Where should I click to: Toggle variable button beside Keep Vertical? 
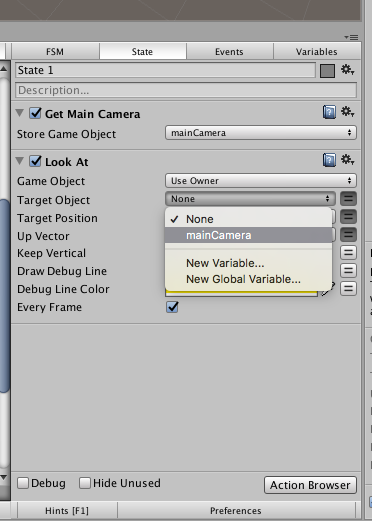(348, 253)
